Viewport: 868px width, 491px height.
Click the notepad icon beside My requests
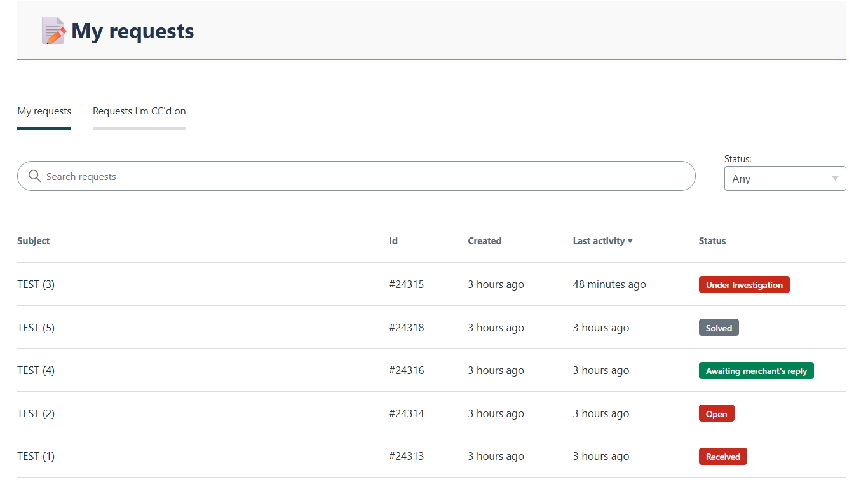pyautogui.click(x=53, y=31)
